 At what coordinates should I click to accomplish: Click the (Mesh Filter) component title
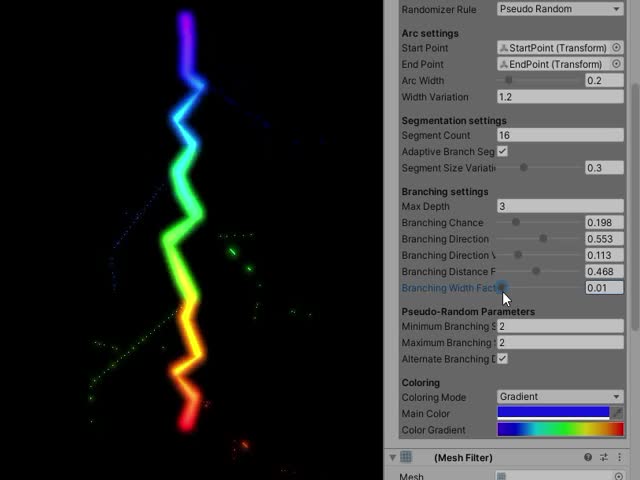click(463, 458)
